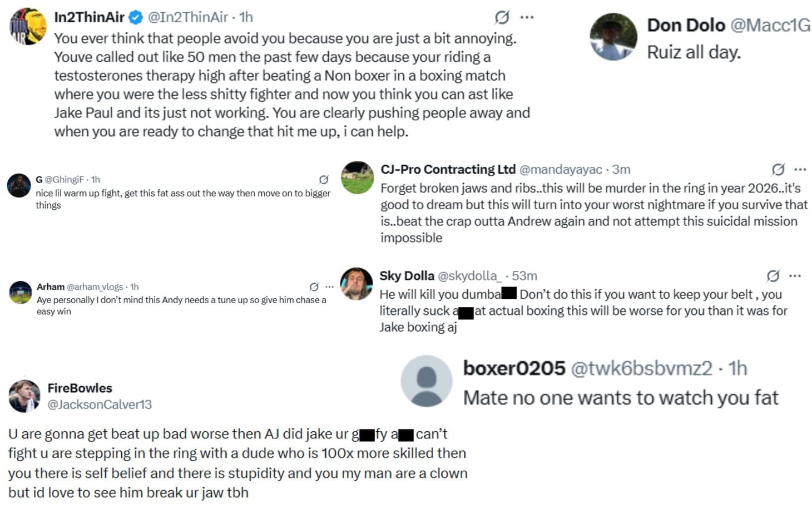Open Arham's profile avatar
The image size is (812, 508).
point(19,290)
